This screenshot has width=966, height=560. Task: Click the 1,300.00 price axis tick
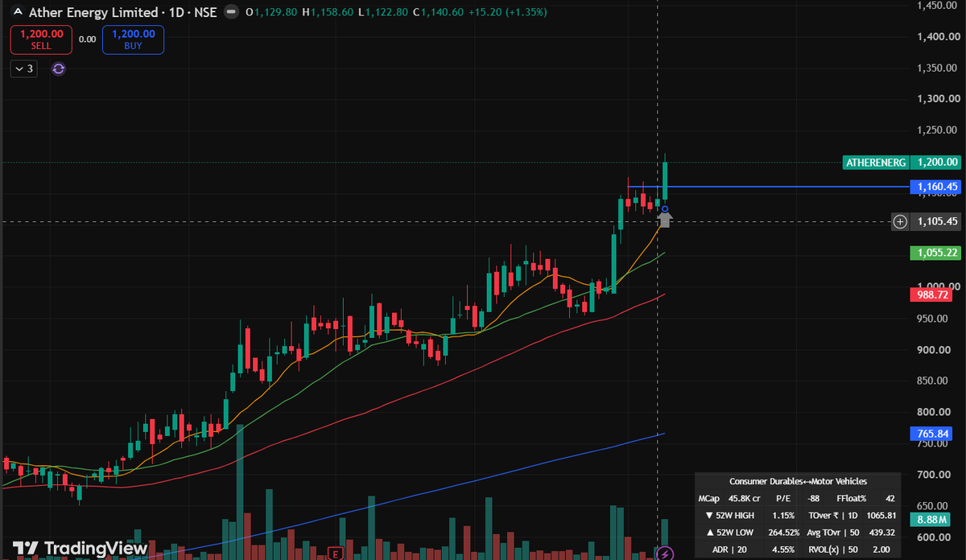point(938,99)
